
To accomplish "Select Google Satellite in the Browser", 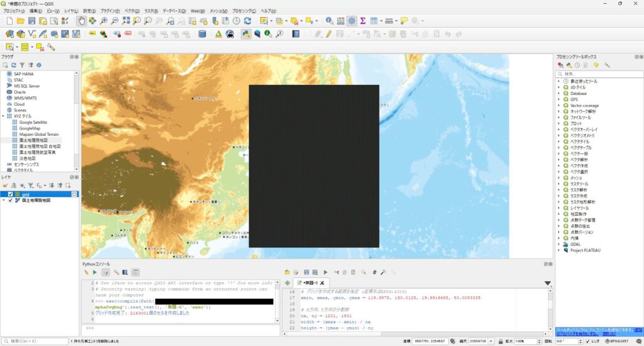I will [33, 122].
